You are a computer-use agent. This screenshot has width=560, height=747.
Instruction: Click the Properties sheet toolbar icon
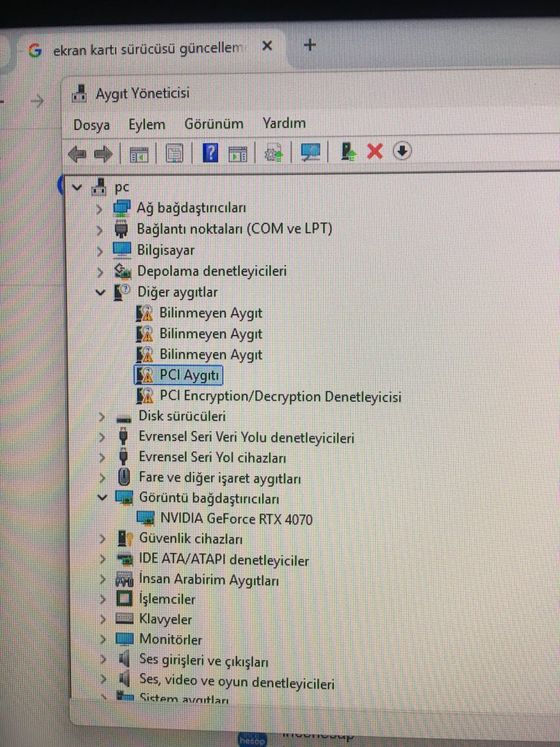point(174,154)
